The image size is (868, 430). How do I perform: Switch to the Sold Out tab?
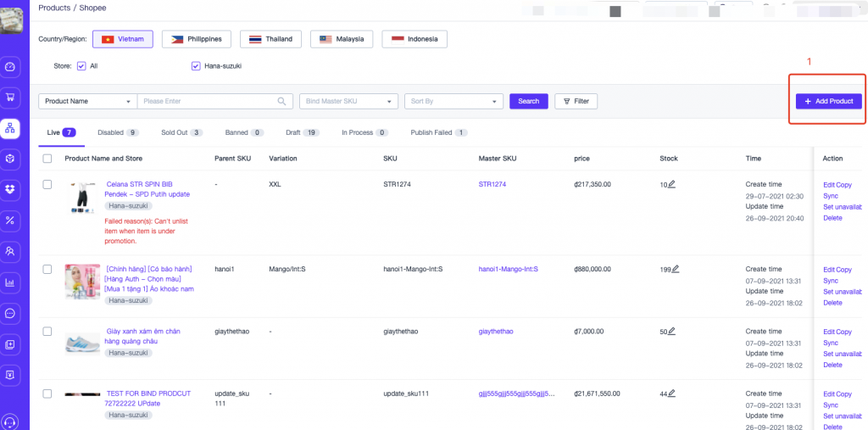(x=182, y=132)
